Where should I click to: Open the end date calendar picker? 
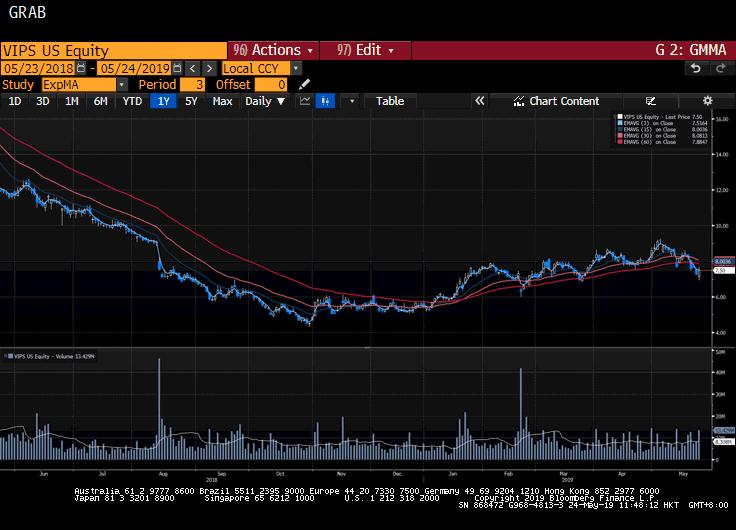[177, 68]
